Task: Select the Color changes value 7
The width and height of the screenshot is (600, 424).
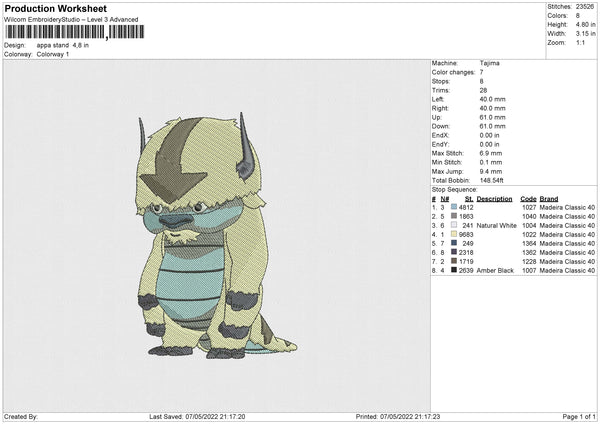Action: pos(481,72)
